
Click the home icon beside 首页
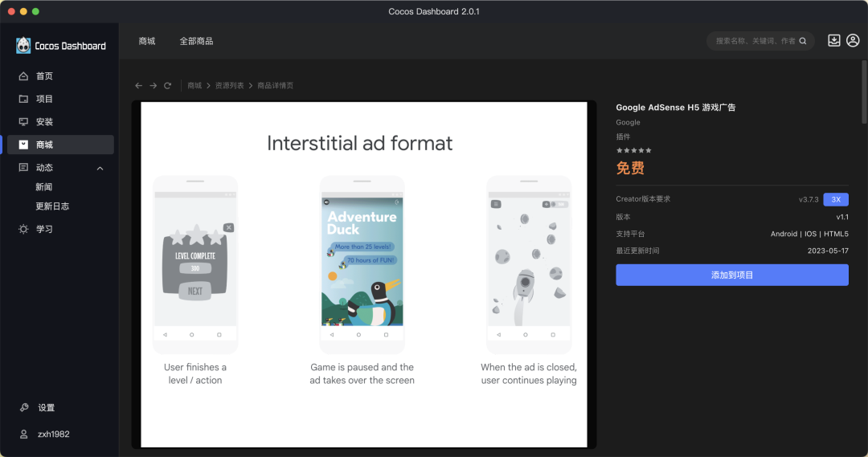click(23, 75)
